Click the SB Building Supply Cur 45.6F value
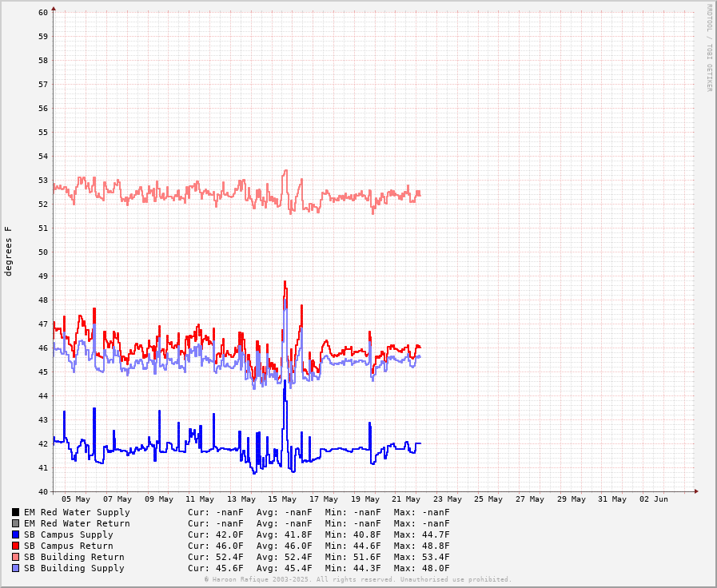Viewport: 717px width, 588px height. [x=216, y=568]
